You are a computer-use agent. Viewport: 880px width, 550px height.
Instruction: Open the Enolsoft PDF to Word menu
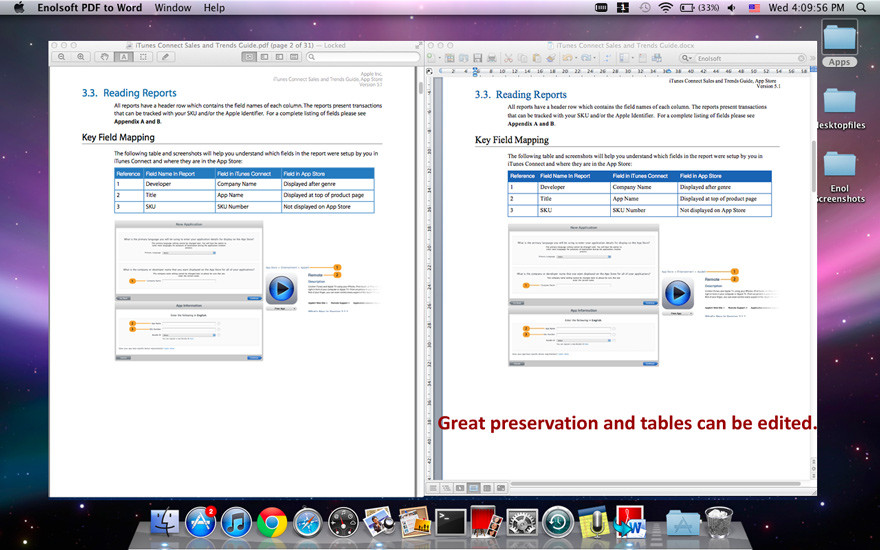[90, 8]
